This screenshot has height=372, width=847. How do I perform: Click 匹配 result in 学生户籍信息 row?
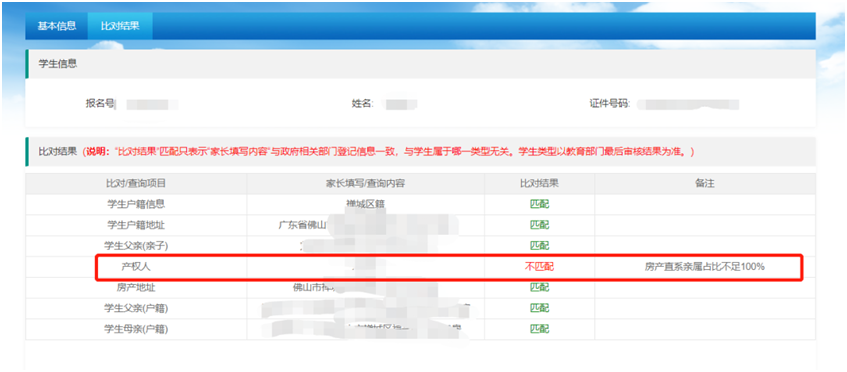pos(539,204)
